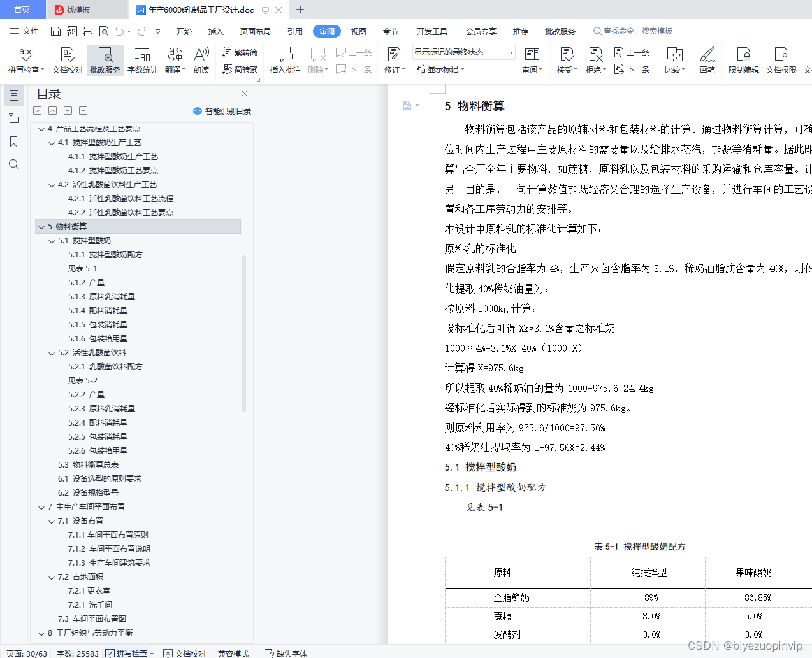This screenshot has width=812, height=658.
Task: Open the 显示标记的最终状态 dropdown
Action: tap(463, 52)
